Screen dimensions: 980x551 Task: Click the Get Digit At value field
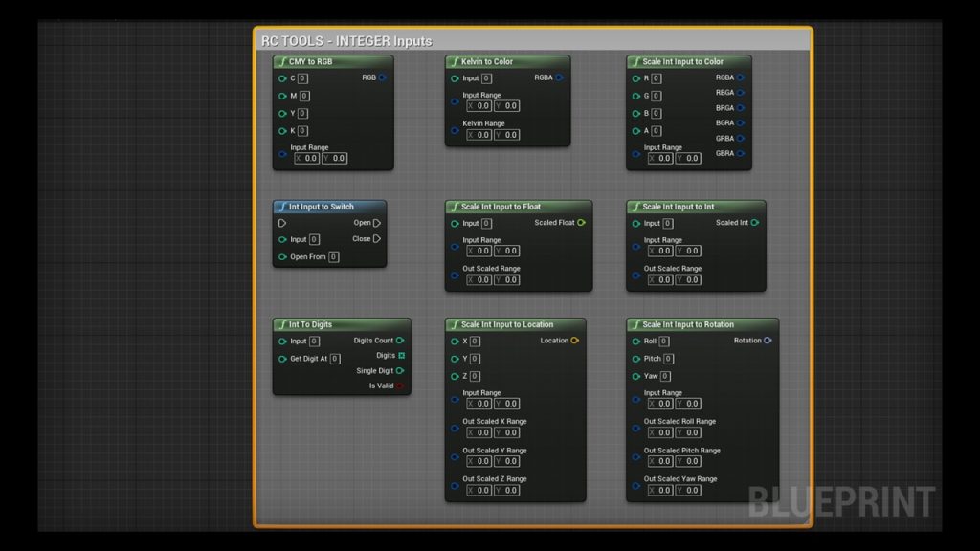335,360
